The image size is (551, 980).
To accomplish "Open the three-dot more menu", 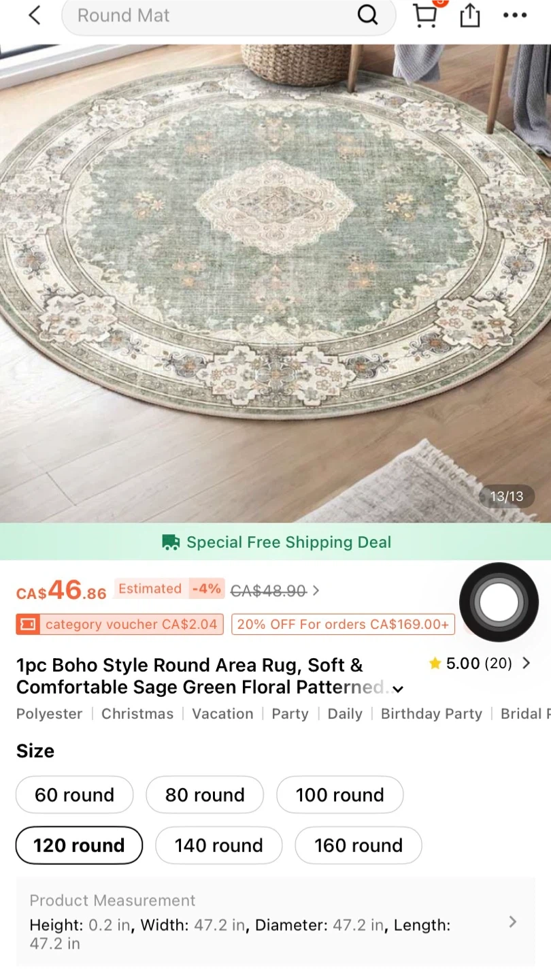I will coord(515,16).
